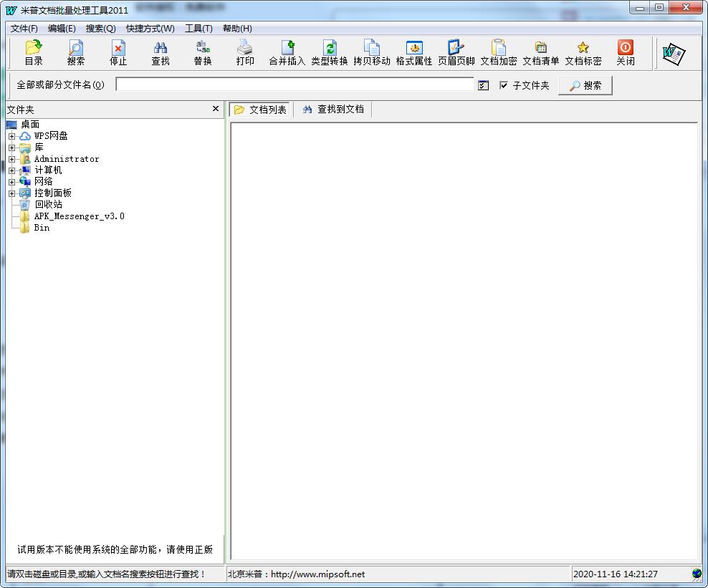Screen dimensions: 708x588
Task: Click the 全部或部分文件名 label
Action: 60,85
